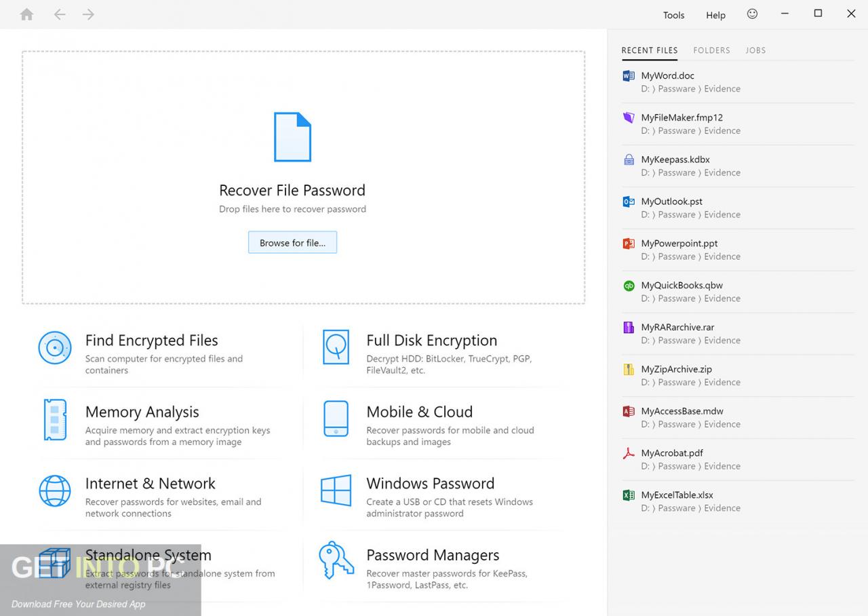Click the FileMaker icon beside MyFileMaker.fmp12
The width and height of the screenshot is (868, 616).
(629, 117)
